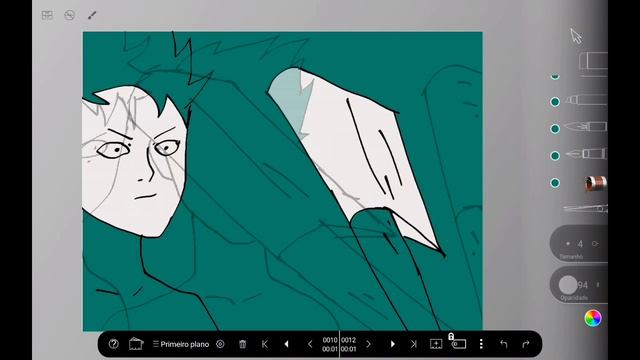Screen dimensions: 640x360
Task: Delete the current frame with the trash icon
Action: [x=242, y=344]
